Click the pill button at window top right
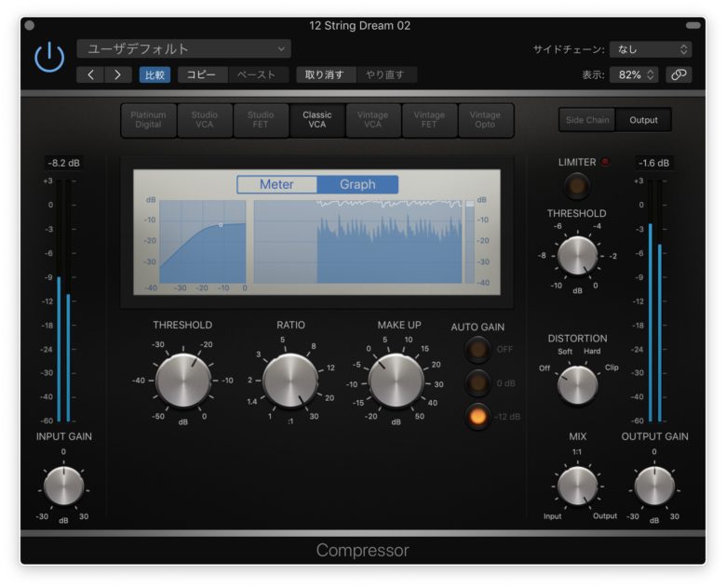The height and width of the screenshot is (588, 726). (x=693, y=25)
